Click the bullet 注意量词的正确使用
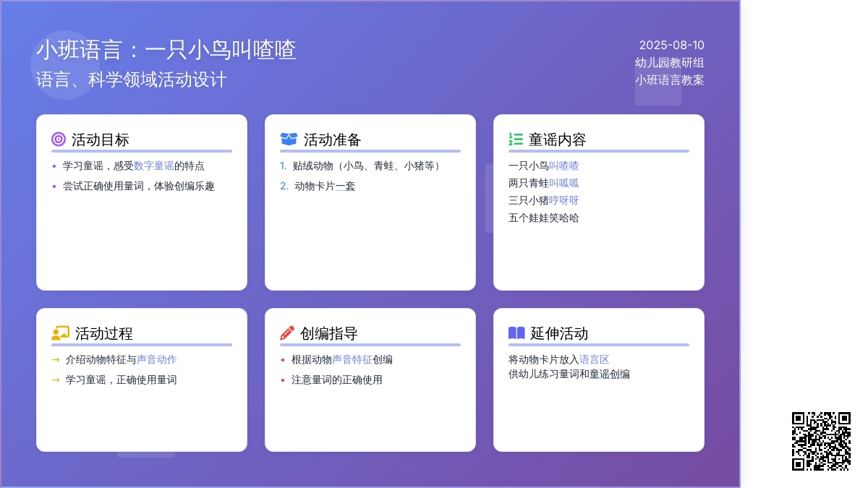This screenshot has width=868, height=488. 337,380
